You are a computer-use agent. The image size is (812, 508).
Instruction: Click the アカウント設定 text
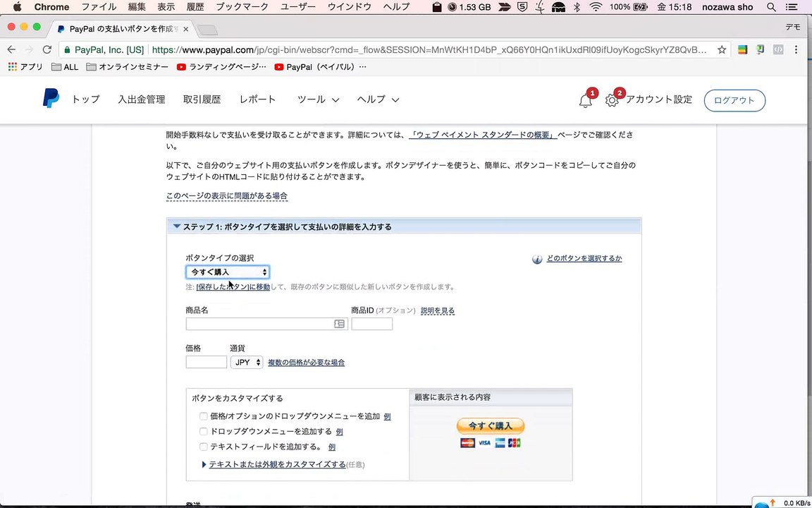pyautogui.click(x=659, y=99)
